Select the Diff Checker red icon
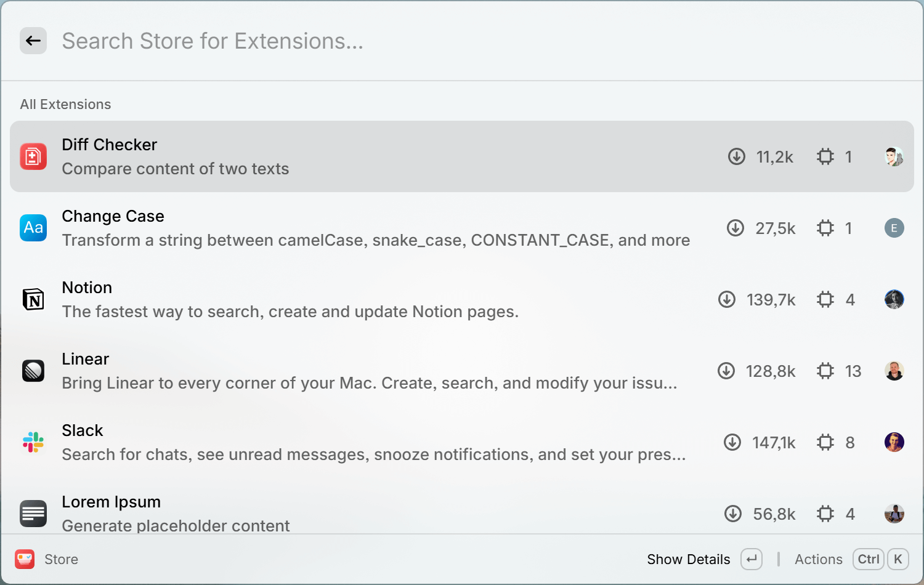Screen dimensions: 924x585 (33, 156)
